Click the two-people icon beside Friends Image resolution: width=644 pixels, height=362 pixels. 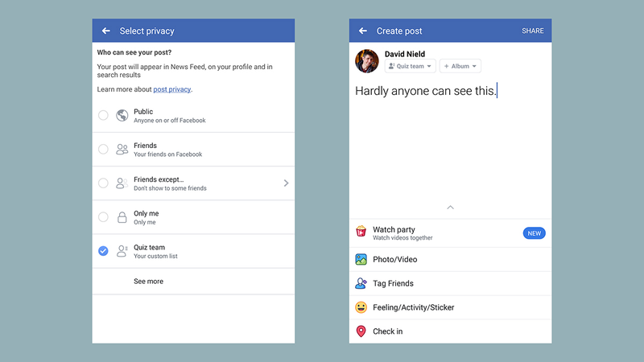[x=122, y=150]
